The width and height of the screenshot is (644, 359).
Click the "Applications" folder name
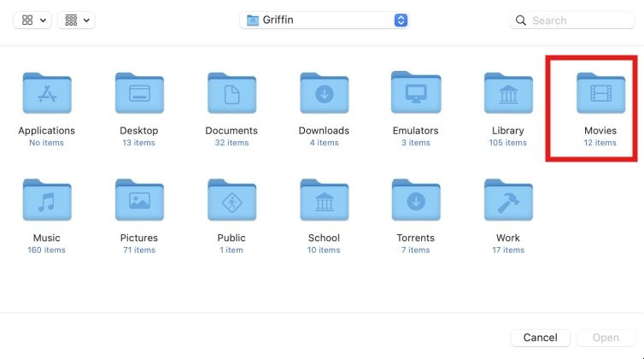[x=46, y=131]
